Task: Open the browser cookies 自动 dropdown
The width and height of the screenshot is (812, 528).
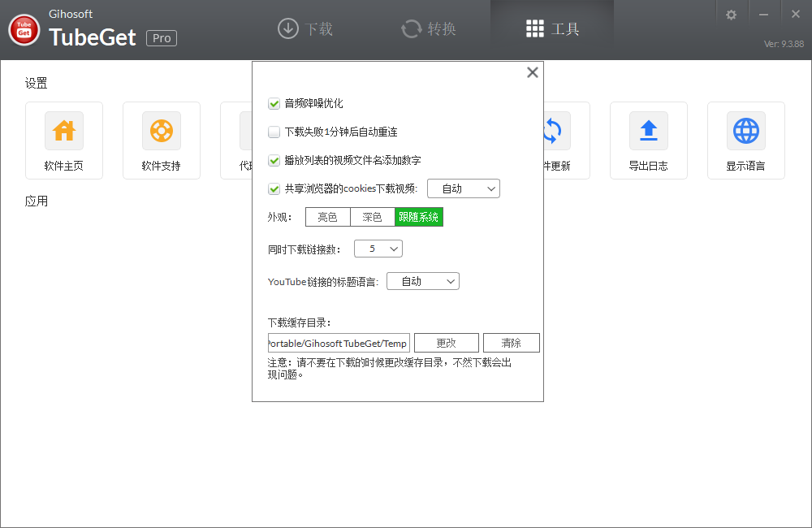Action: (463, 188)
